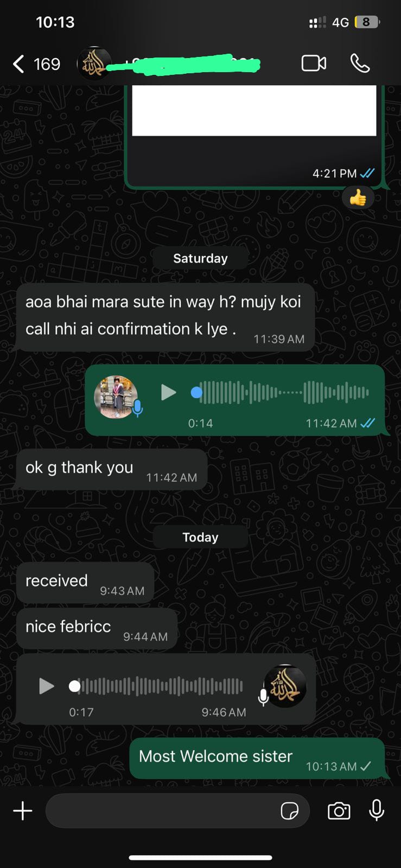401x868 pixels.
Task: Start a video call with this contact
Action: [314, 63]
